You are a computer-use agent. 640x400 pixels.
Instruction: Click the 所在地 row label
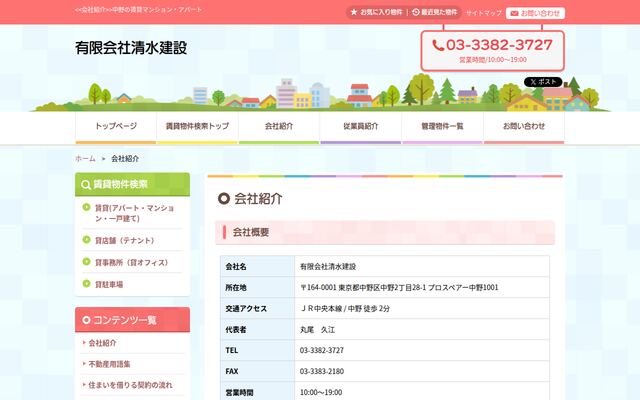258,287
